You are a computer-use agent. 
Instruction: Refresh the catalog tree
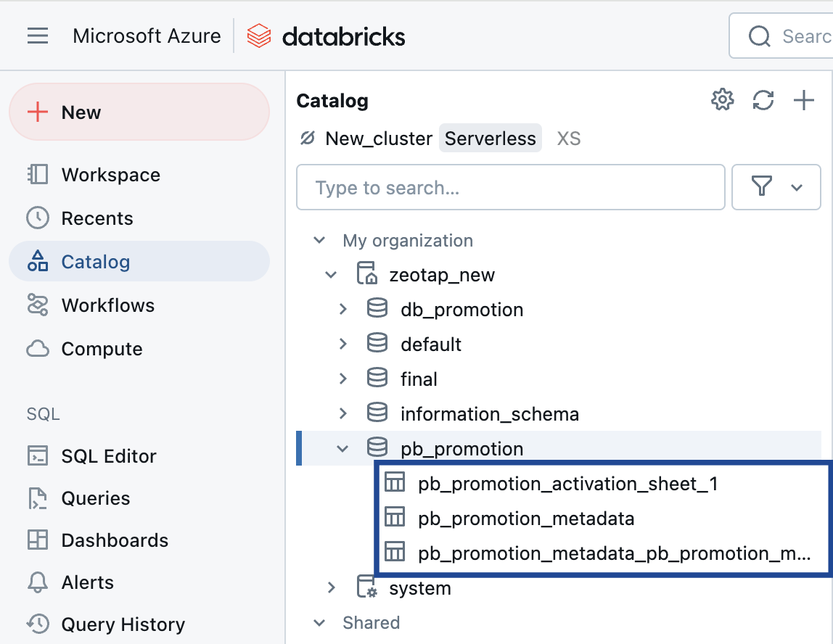763,100
